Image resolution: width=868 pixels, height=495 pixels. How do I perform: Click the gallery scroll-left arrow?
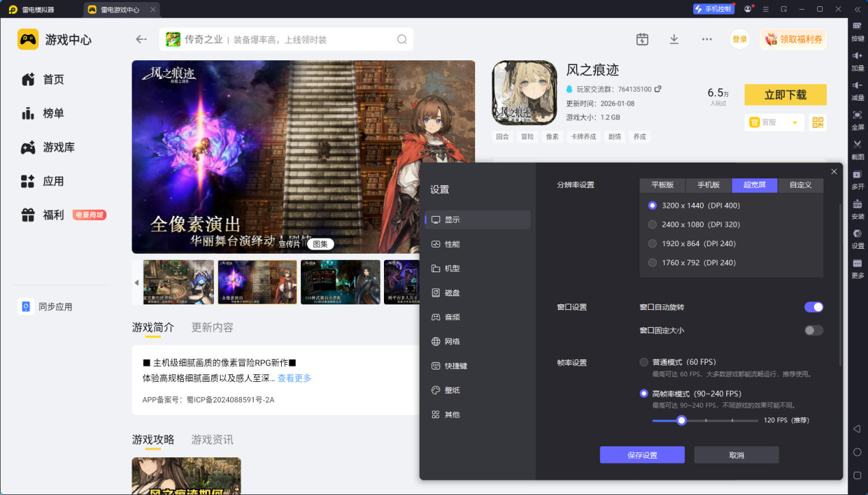point(136,282)
